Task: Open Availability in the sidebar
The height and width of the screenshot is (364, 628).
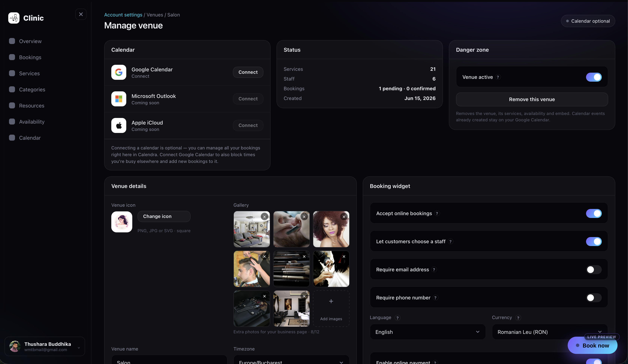Action: (x=32, y=122)
